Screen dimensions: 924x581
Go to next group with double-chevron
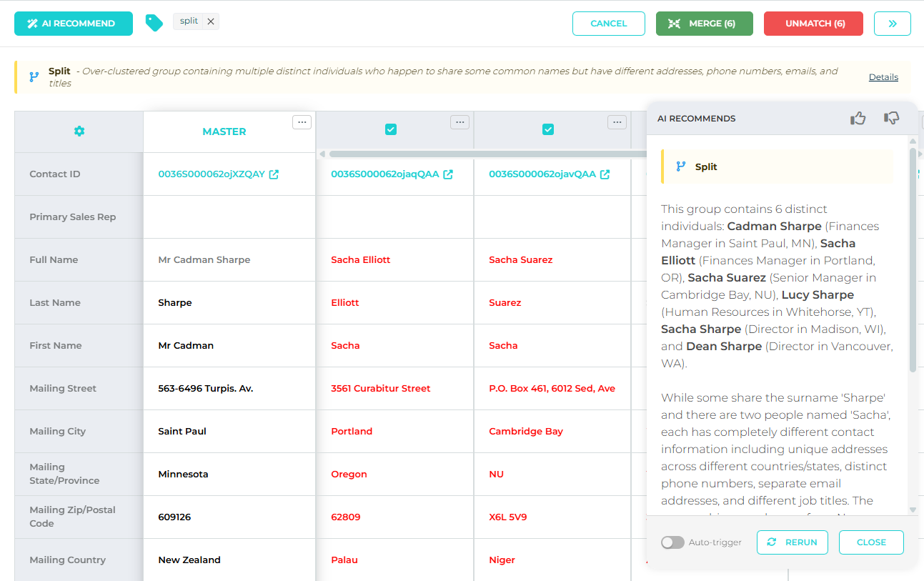pyautogui.click(x=893, y=24)
